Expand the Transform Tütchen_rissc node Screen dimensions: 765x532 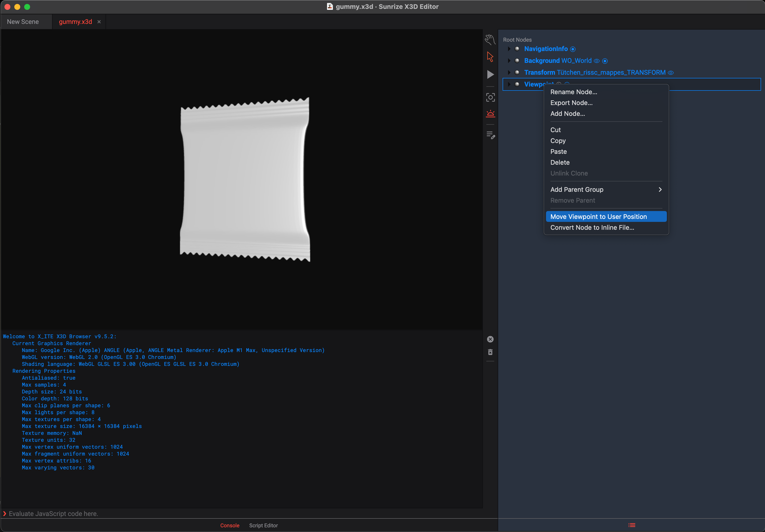509,72
